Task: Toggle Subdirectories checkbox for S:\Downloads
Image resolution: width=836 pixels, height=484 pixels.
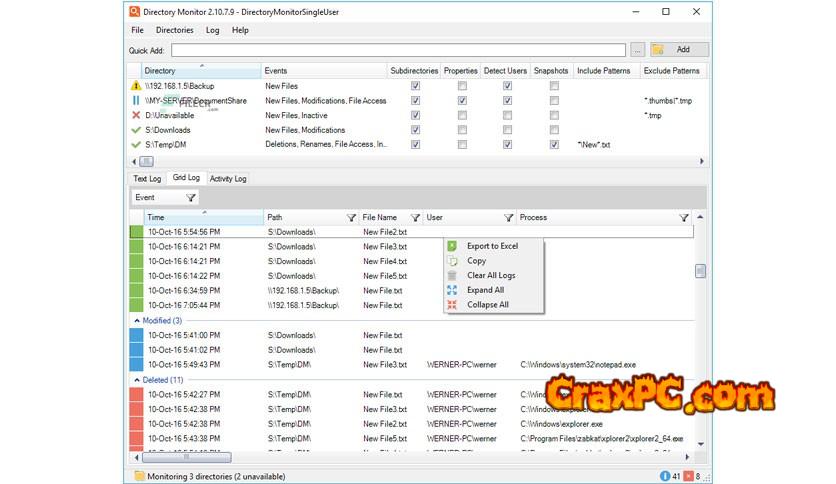Action: pos(415,130)
